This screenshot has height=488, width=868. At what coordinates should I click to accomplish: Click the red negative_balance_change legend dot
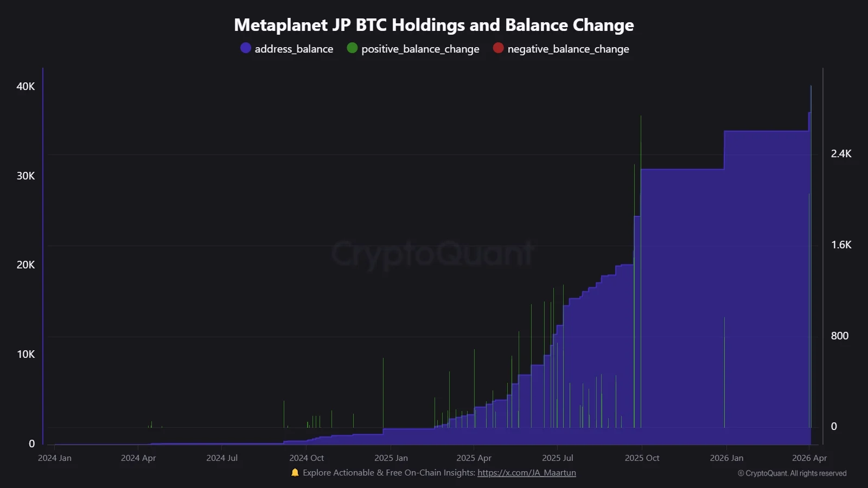click(x=498, y=48)
